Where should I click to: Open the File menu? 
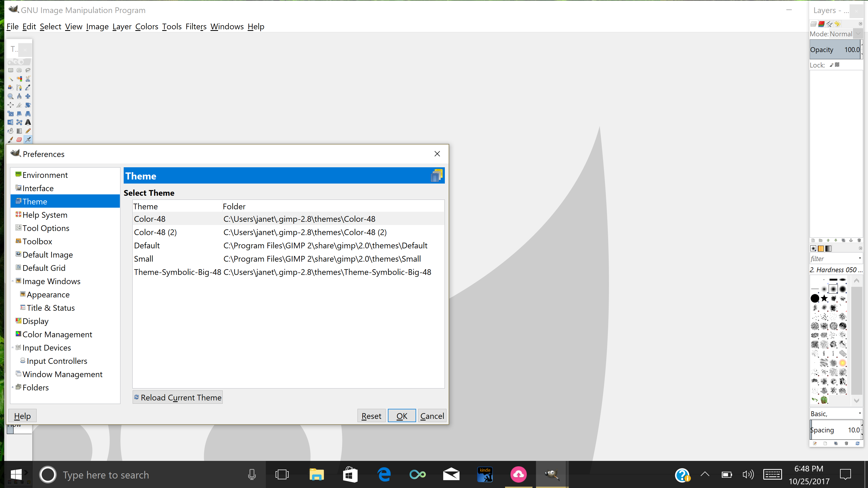coord(12,26)
